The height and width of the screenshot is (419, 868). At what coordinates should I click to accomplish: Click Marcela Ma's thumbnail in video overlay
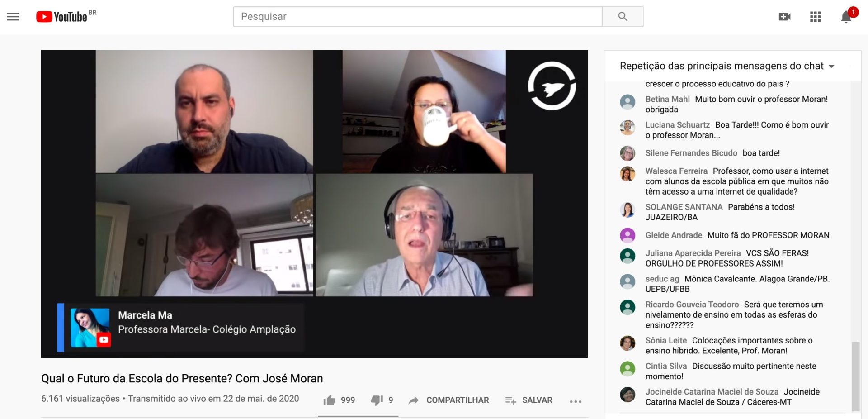pyautogui.click(x=90, y=328)
